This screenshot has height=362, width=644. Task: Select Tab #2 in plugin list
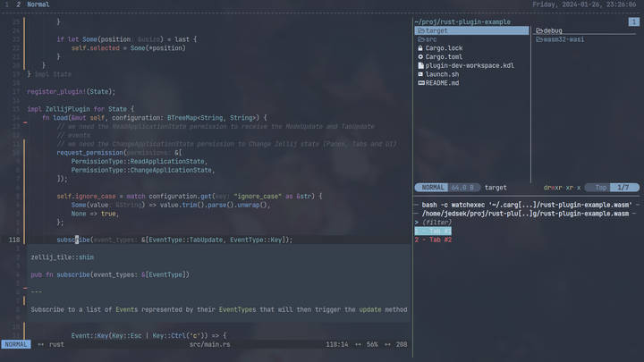433,240
